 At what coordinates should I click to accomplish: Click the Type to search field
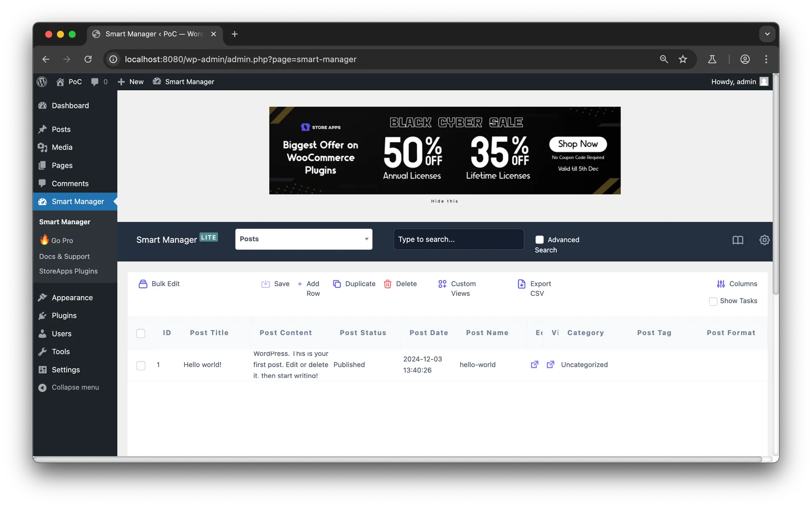(x=458, y=239)
